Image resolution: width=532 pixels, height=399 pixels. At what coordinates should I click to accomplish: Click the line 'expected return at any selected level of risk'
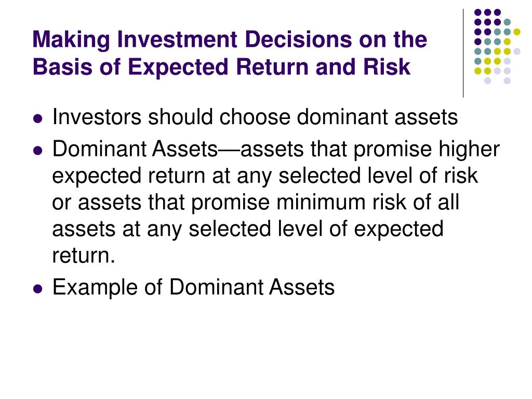point(265,176)
